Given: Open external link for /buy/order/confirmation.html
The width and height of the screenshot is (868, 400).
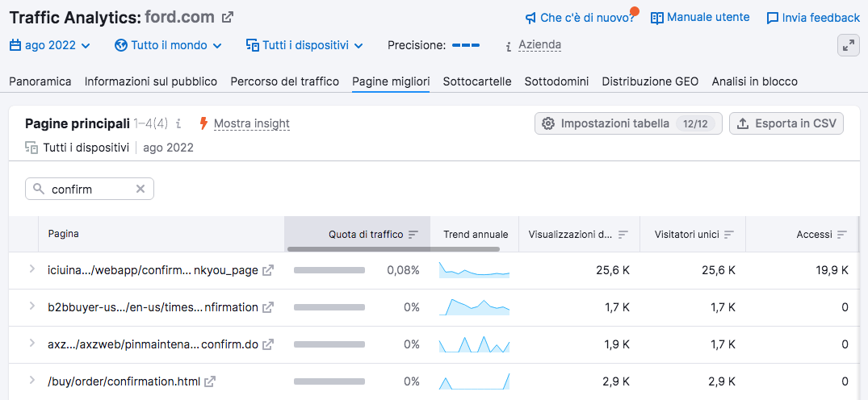Looking at the screenshot, I should (210, 381).
